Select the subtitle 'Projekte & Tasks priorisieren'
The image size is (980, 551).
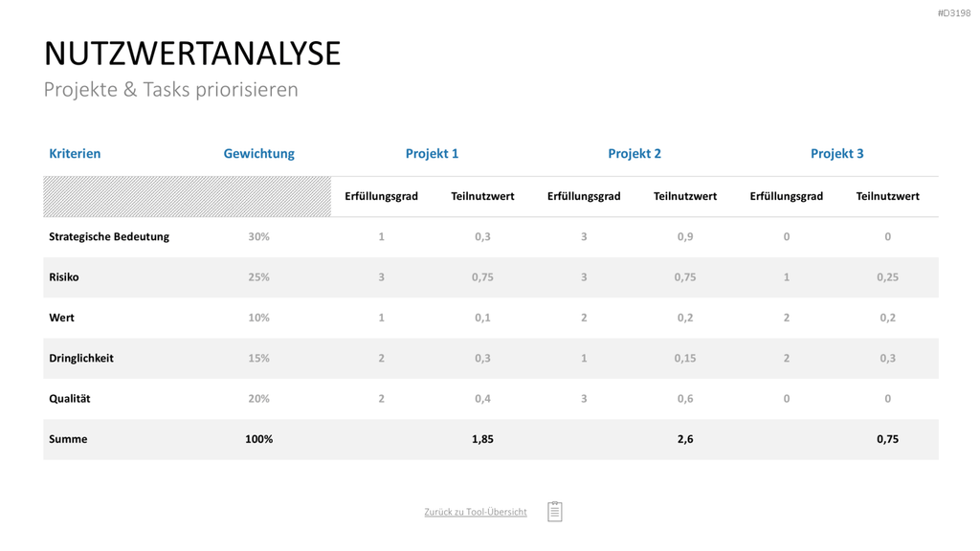170,89
